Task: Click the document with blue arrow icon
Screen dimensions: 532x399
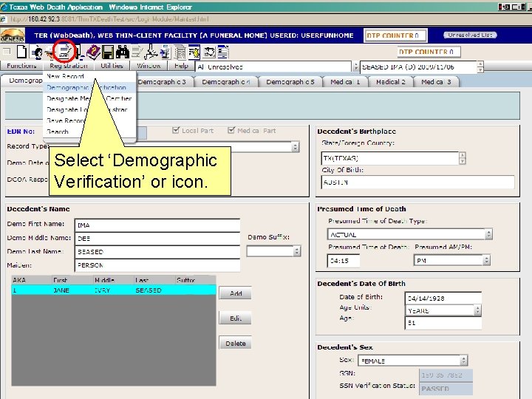Action: [166, 52]
